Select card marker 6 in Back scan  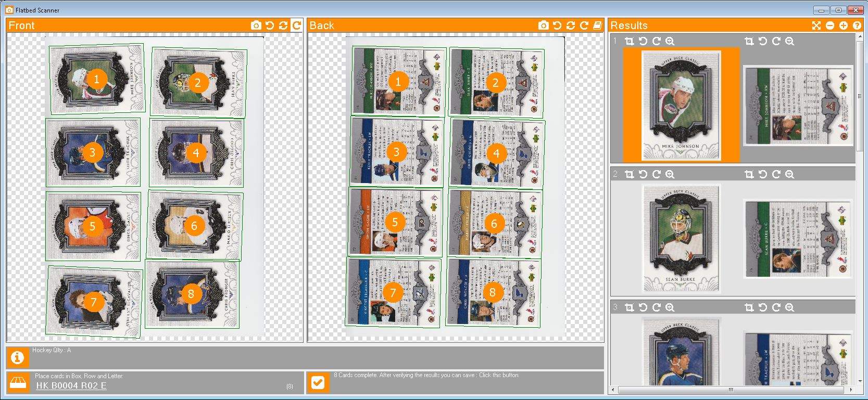(x=494, y=224)
